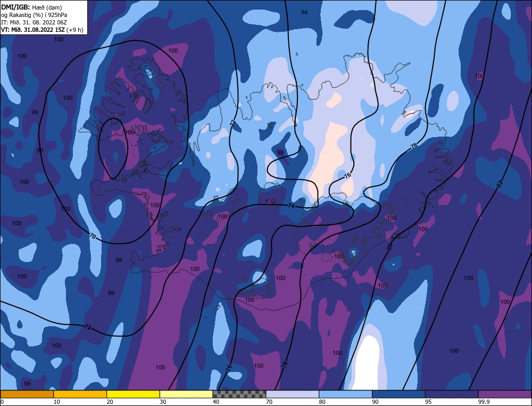Click the dark orange 0–10 legend swatch

[x=27, y=394]
